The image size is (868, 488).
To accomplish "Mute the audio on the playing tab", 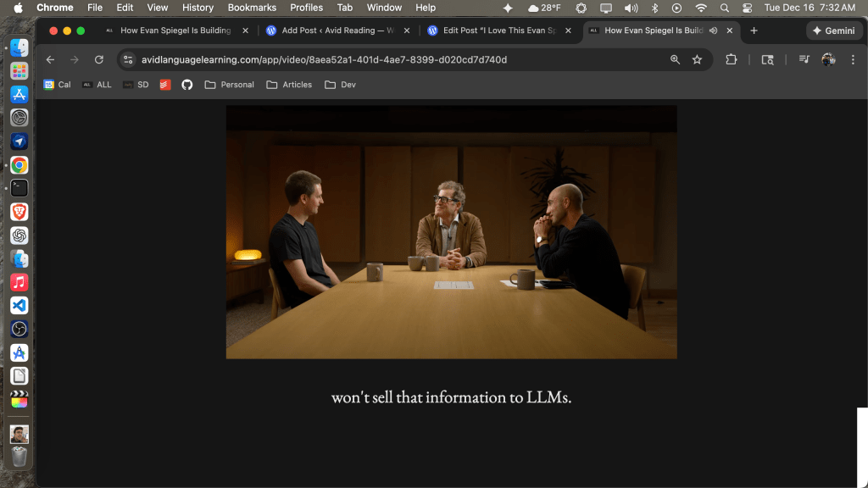I will pyautogui.click(x=713, y=30).
